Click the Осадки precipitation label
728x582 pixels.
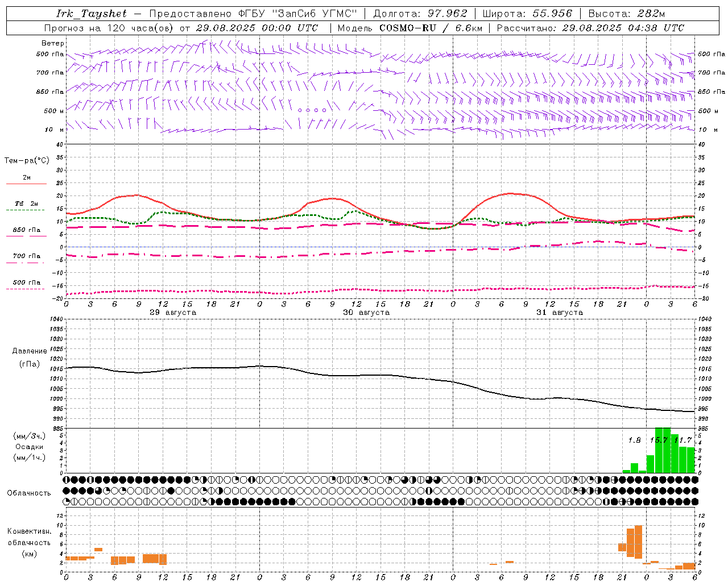30,447
